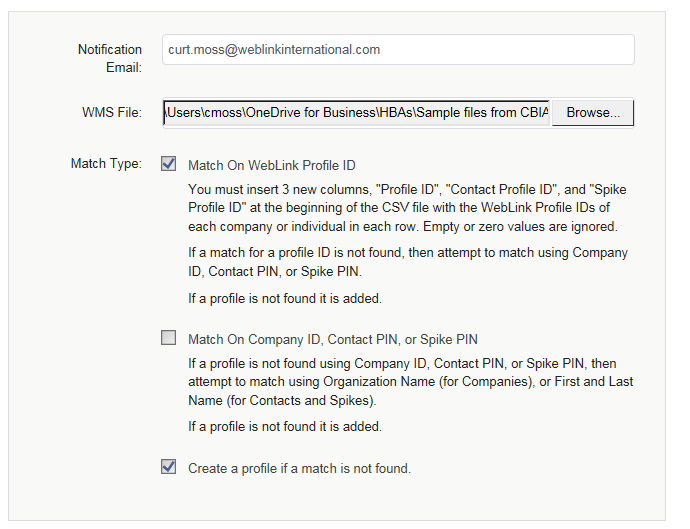Uncheck Match On WebLink Profile ID checkbox
690x529 pixels.
click(169, 163)
